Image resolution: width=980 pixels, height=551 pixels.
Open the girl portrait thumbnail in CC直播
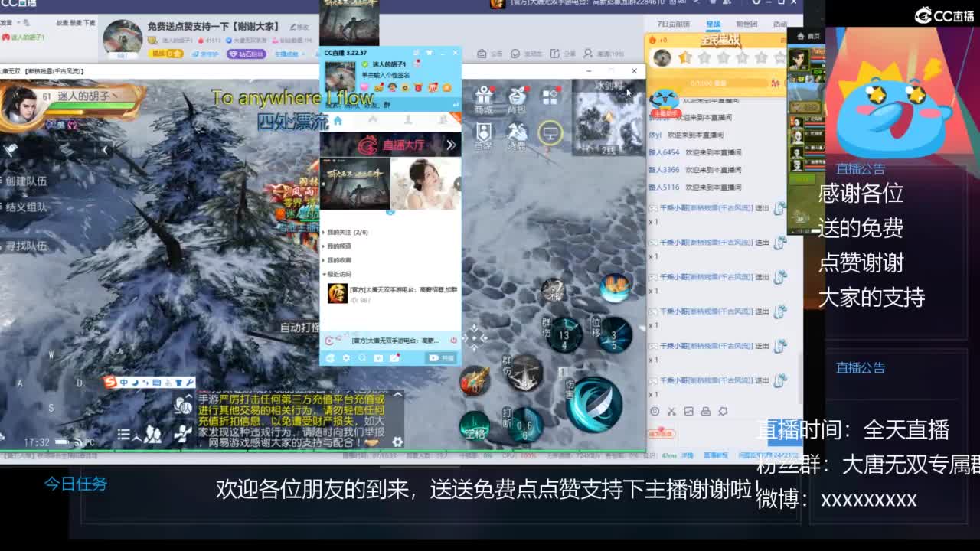click(426, 184)
